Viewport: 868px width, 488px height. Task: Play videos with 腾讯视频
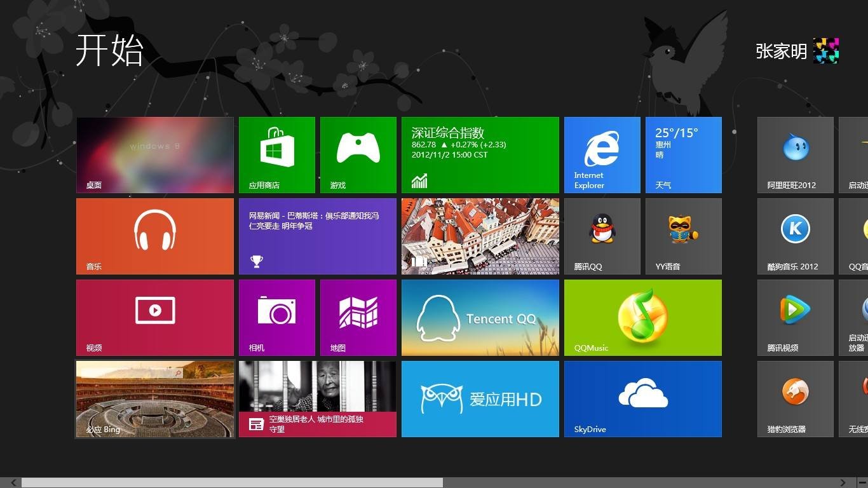tap(795, 317)
